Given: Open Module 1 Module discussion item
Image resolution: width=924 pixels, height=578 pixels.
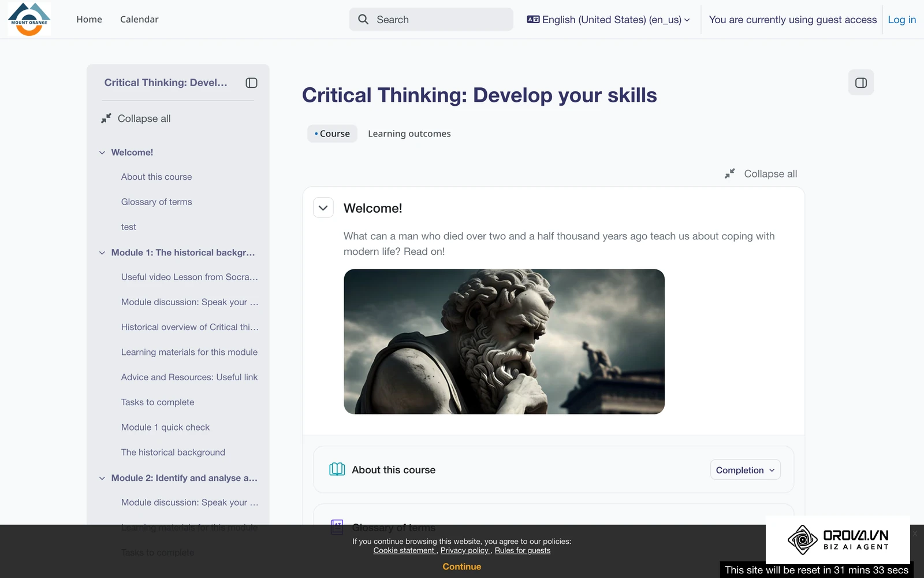Looking at the screenshot, I should 189,302.
